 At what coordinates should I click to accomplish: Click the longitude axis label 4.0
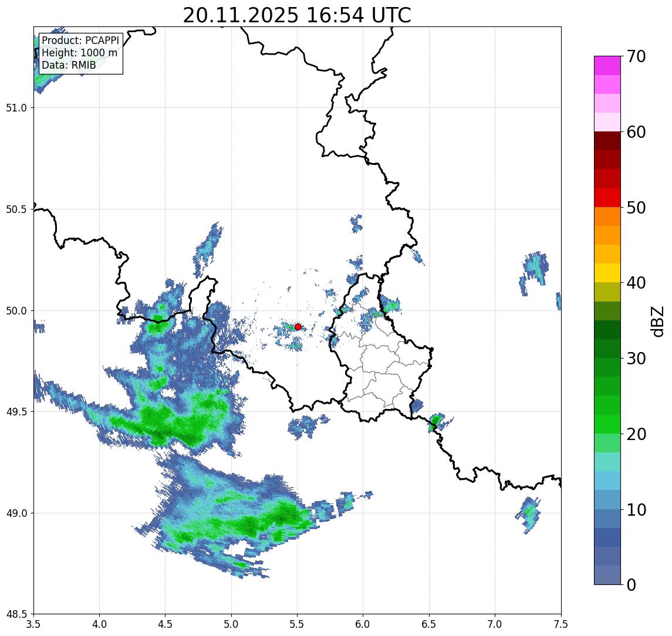click(99, 624)
